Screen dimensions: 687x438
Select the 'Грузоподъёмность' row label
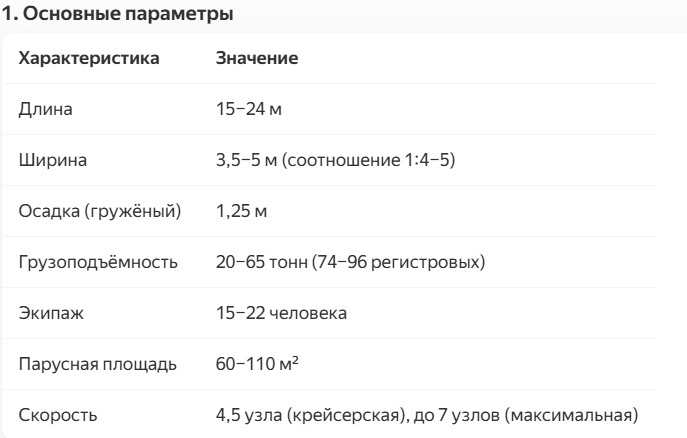(x=98, y=264)
